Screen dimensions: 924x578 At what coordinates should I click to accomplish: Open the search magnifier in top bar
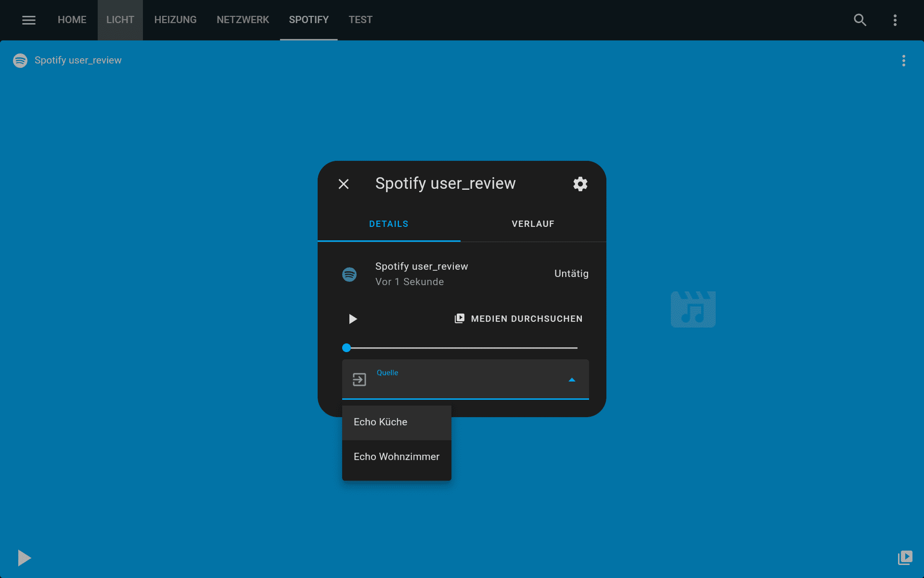coord(860,20)
